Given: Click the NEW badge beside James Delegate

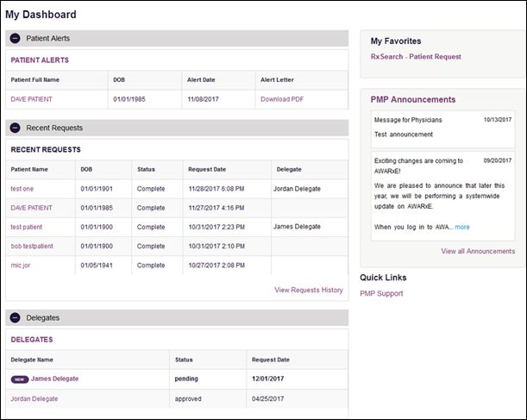Looking at the screenshot, I should pyautogui.click(x=20, y=379).
